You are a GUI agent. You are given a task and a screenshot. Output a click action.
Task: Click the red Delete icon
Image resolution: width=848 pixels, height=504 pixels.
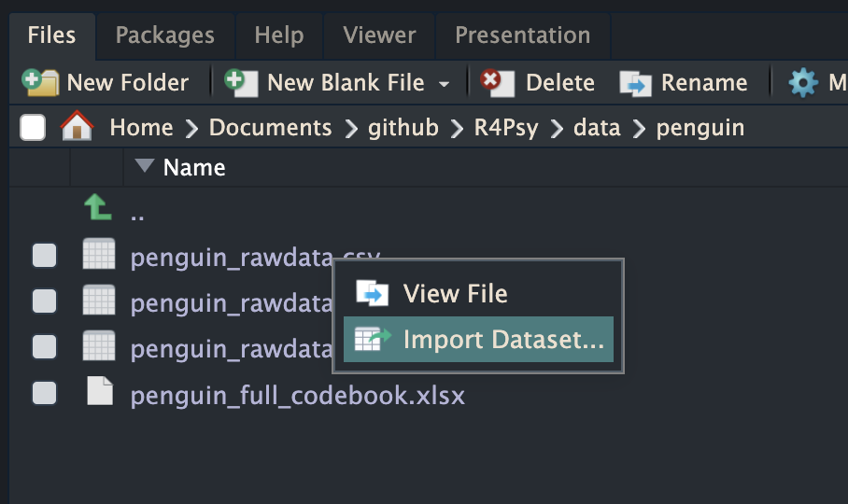click(x=497, y=82)
